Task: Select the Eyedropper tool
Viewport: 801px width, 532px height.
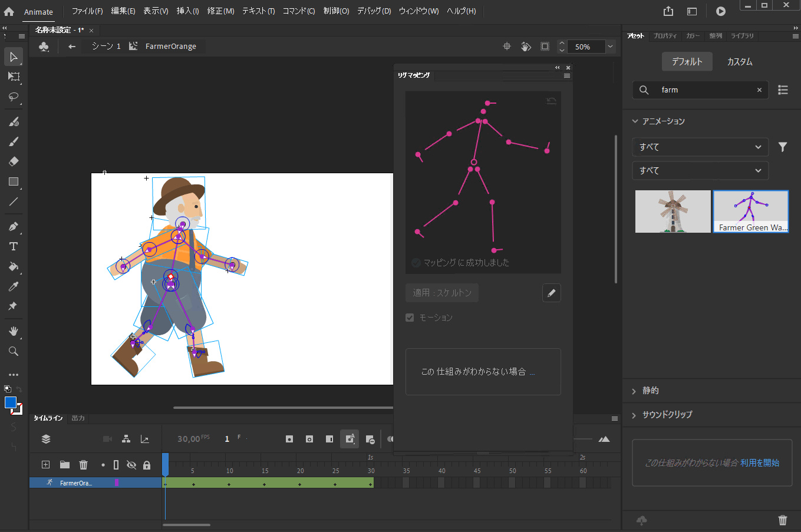Action: (x=14, y=286)
